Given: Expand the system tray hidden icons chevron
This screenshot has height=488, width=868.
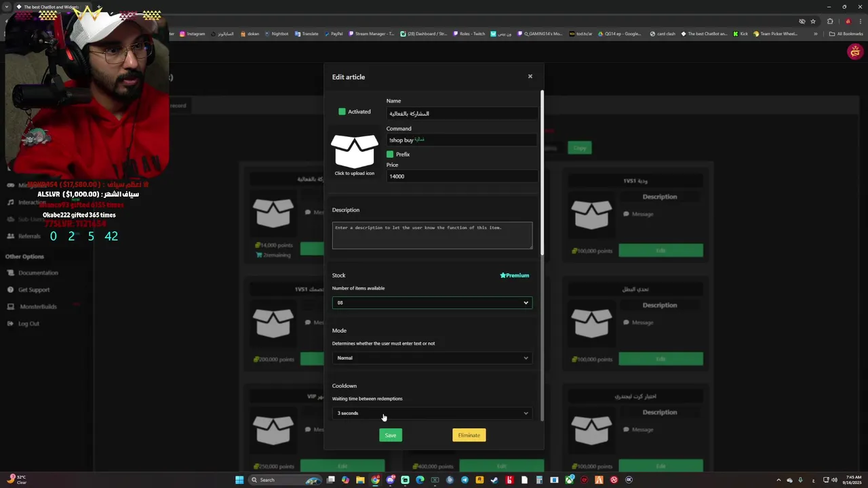Looking at the screenshot, I should [x=778, y=480].
